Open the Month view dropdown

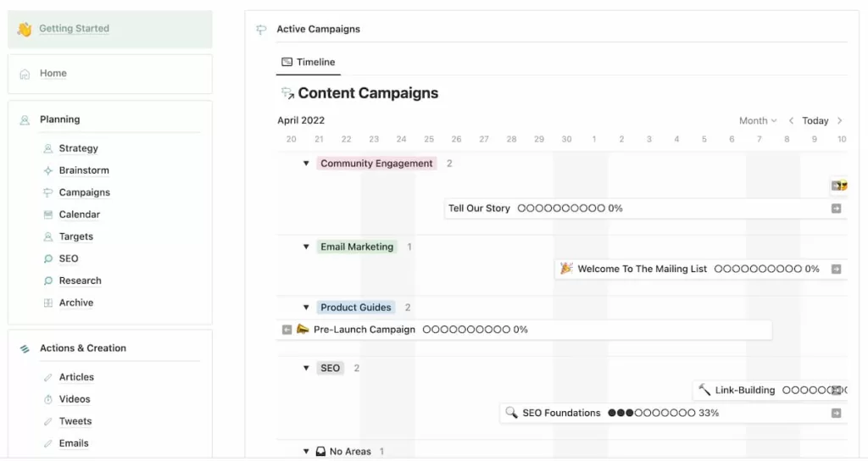(x=758, y=120)
